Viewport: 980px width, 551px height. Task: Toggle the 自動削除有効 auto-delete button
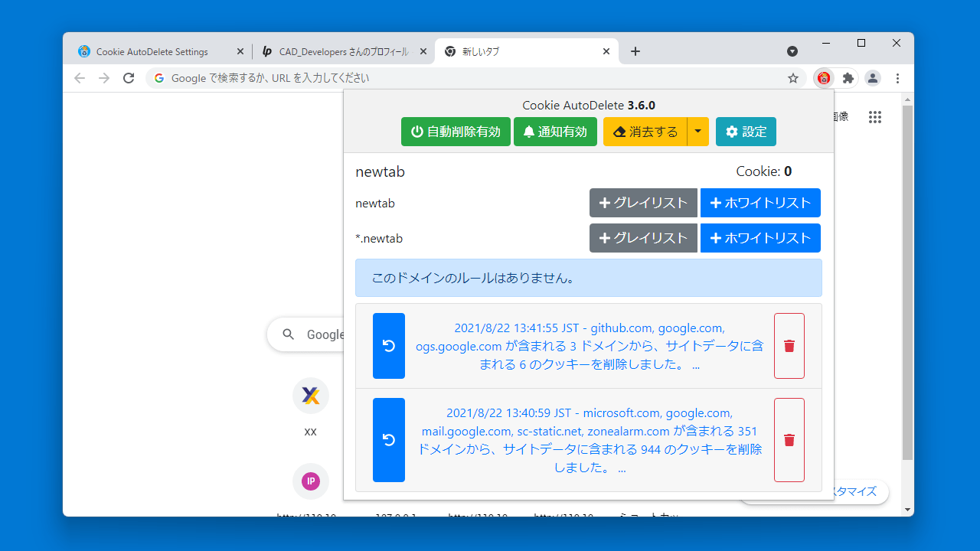[x=456, y=132]
